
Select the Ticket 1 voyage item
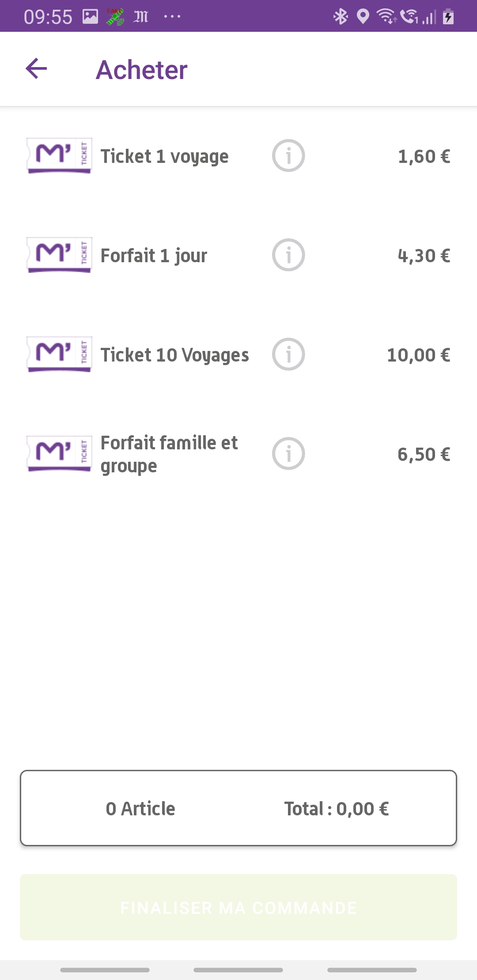164,156
